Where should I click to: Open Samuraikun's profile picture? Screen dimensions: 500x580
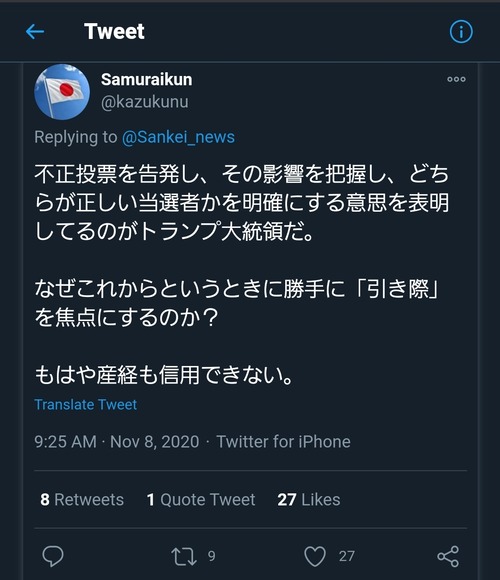coord(62,92)
